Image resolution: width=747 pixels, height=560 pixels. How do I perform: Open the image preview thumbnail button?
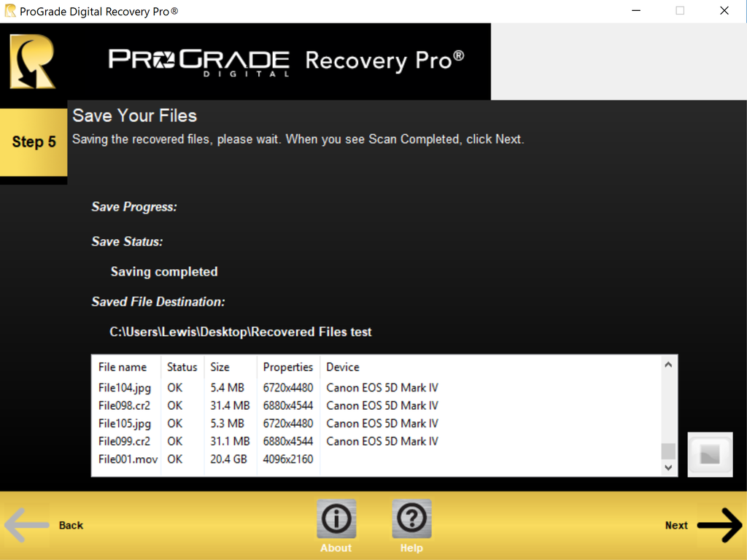(710, 454)
